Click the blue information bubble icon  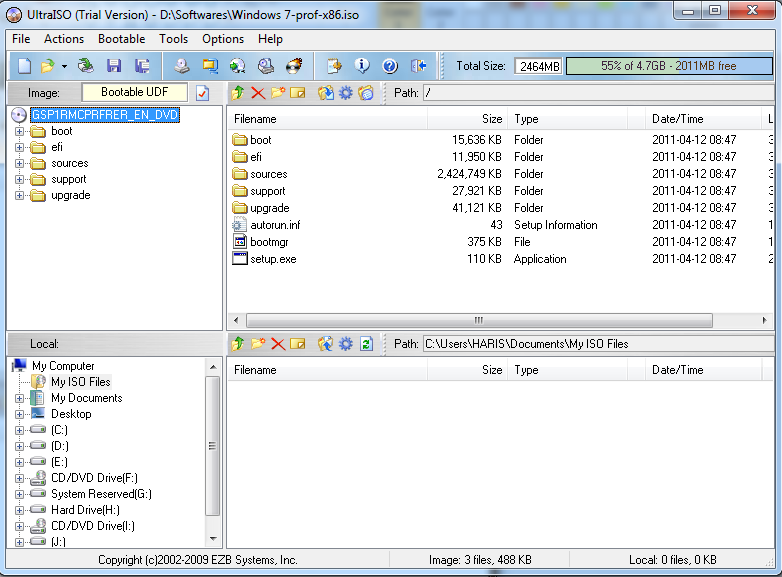click(362, 65)
